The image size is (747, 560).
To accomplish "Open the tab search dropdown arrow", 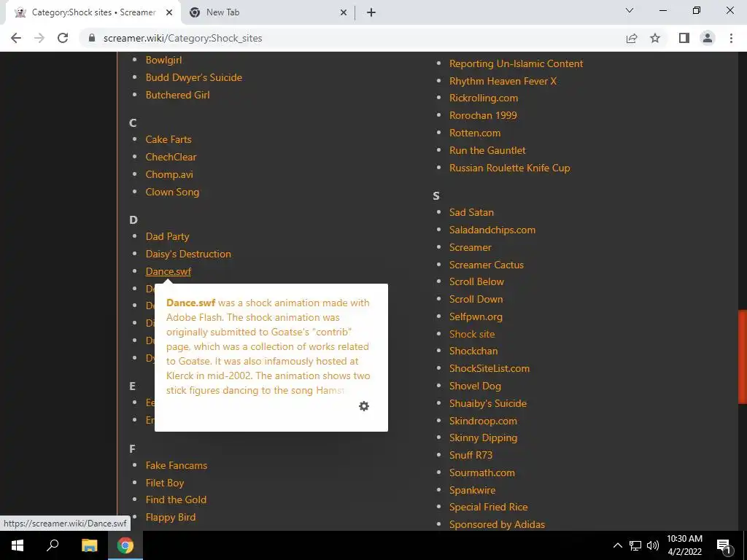I will coord(630,10).
